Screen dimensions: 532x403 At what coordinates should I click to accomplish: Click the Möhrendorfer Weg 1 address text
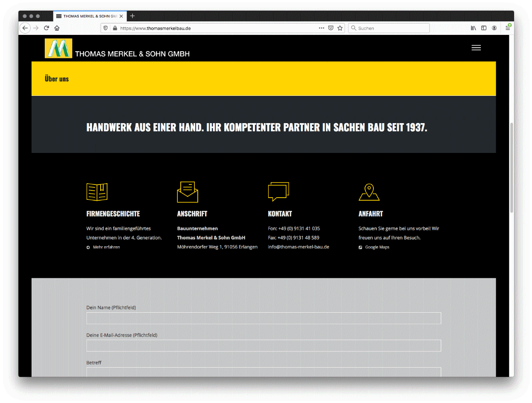217,247
